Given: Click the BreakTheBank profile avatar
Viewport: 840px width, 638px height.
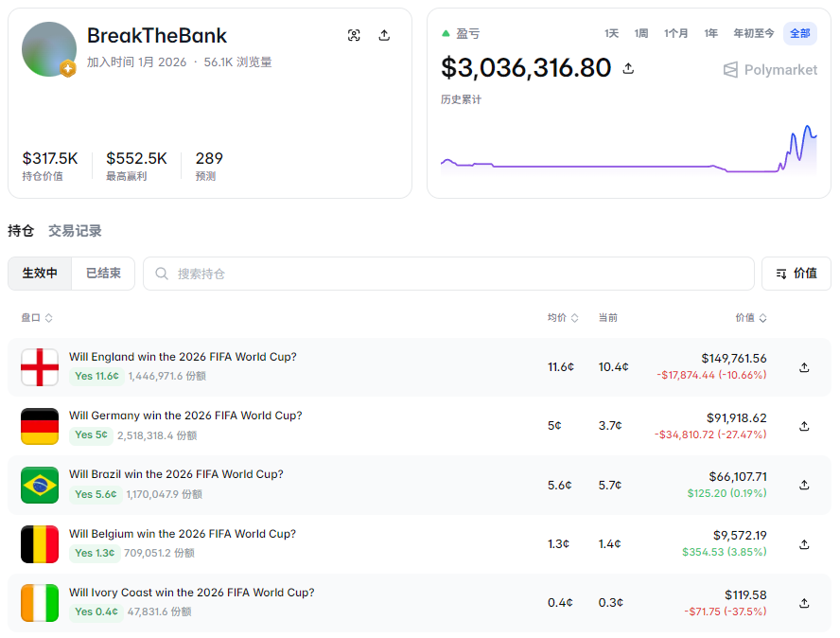Looking at the screenshot, I should click(49, 49).
